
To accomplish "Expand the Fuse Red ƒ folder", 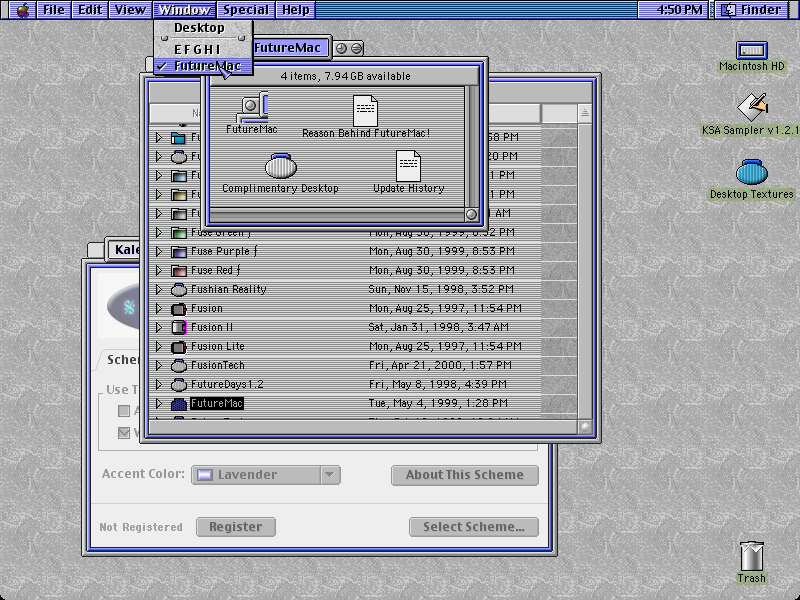I will pos(159,270).
